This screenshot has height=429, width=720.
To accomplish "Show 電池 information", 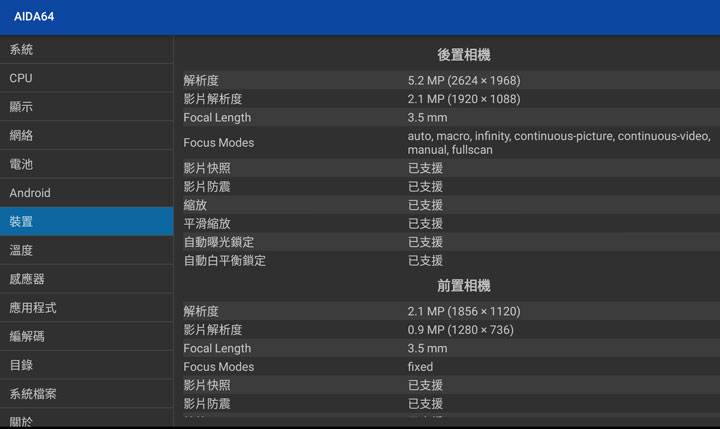I will pyautogui.click(x=86, y=164).
